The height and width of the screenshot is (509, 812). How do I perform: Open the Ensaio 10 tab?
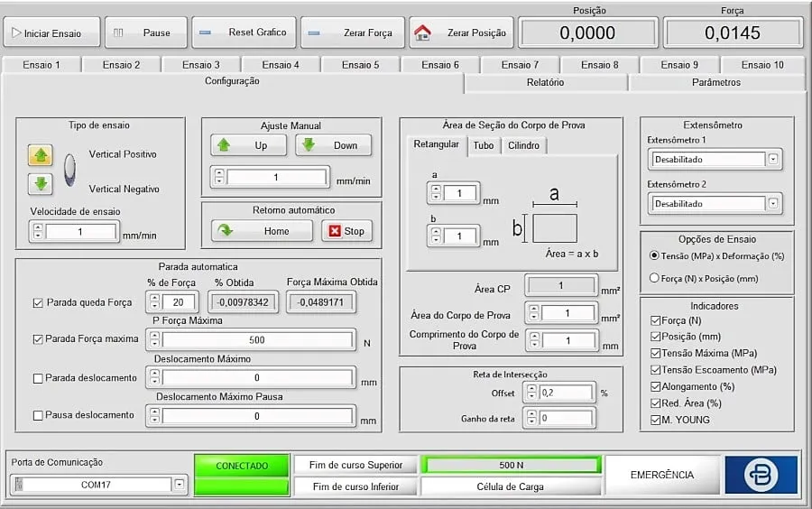click(762, 65)
